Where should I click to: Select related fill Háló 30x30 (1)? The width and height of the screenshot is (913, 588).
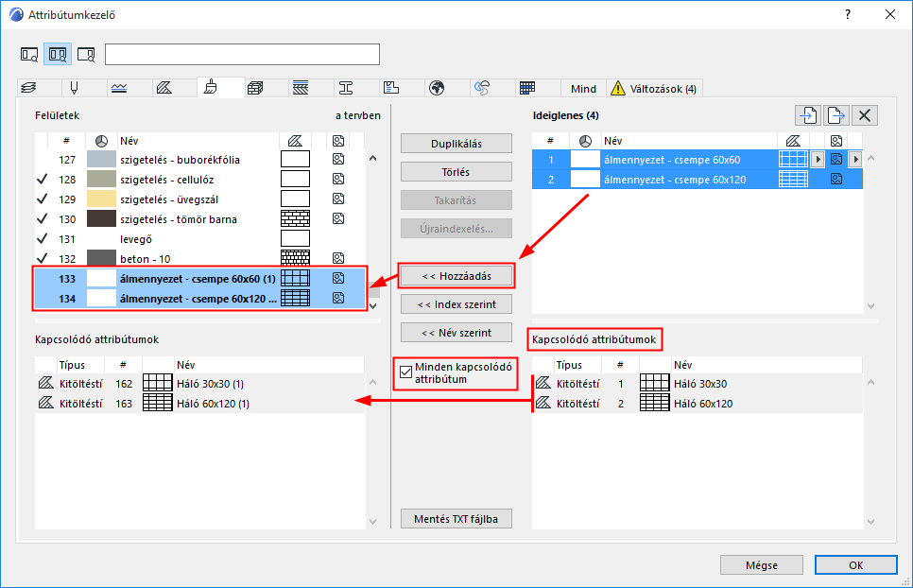199,384
